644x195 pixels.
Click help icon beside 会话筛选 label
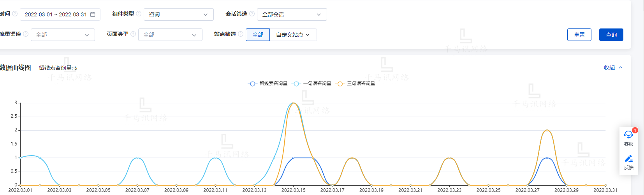tap(252, 14)
